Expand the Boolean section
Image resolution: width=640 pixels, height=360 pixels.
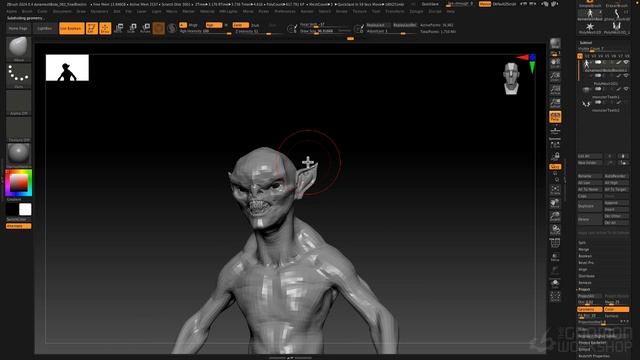point(585,256)
